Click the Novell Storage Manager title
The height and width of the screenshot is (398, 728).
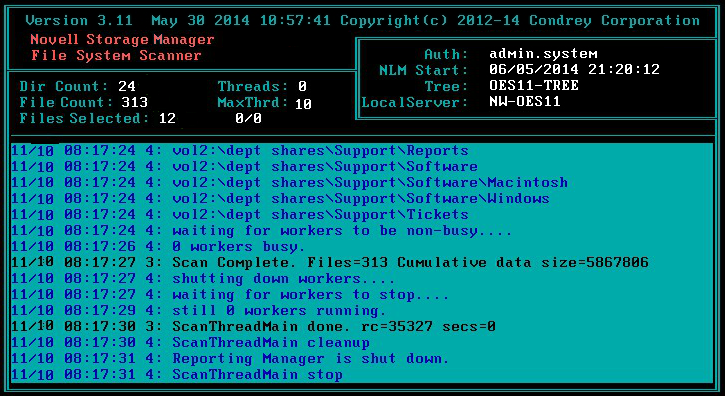tap(122, 39)
